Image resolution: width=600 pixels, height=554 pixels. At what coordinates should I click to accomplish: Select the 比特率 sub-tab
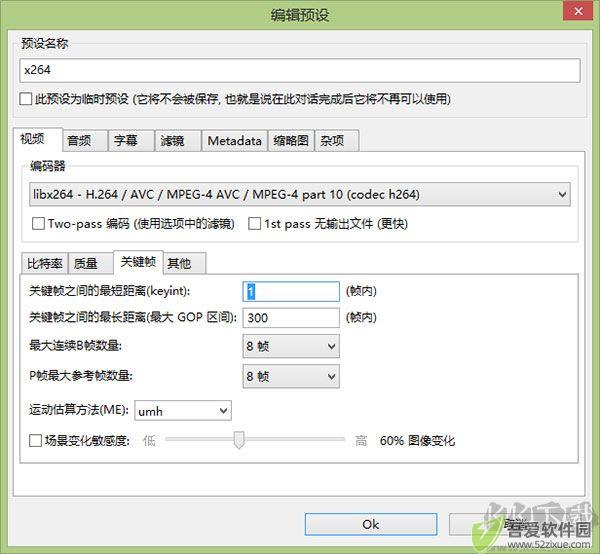(45, 264)
